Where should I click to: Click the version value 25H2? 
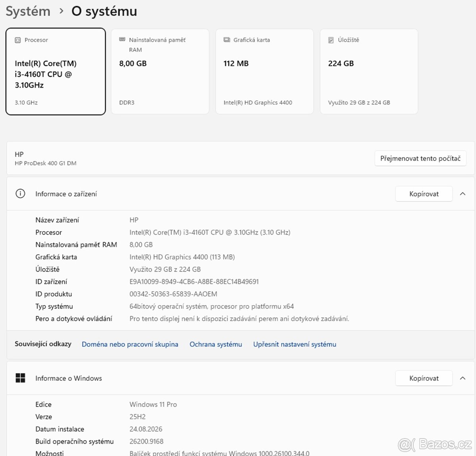[138, 417]
